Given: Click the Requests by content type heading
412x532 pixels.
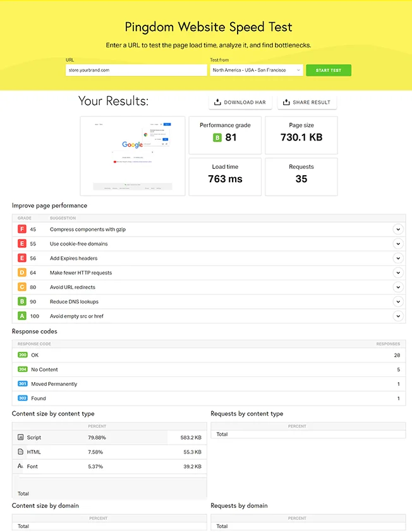Looking at the screenshot, I should (x=246, y=414).
